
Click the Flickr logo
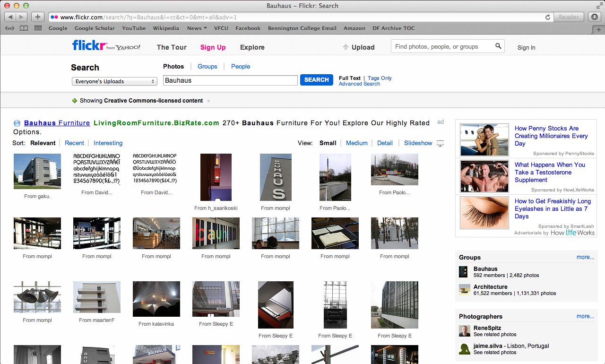click(88, 46)
